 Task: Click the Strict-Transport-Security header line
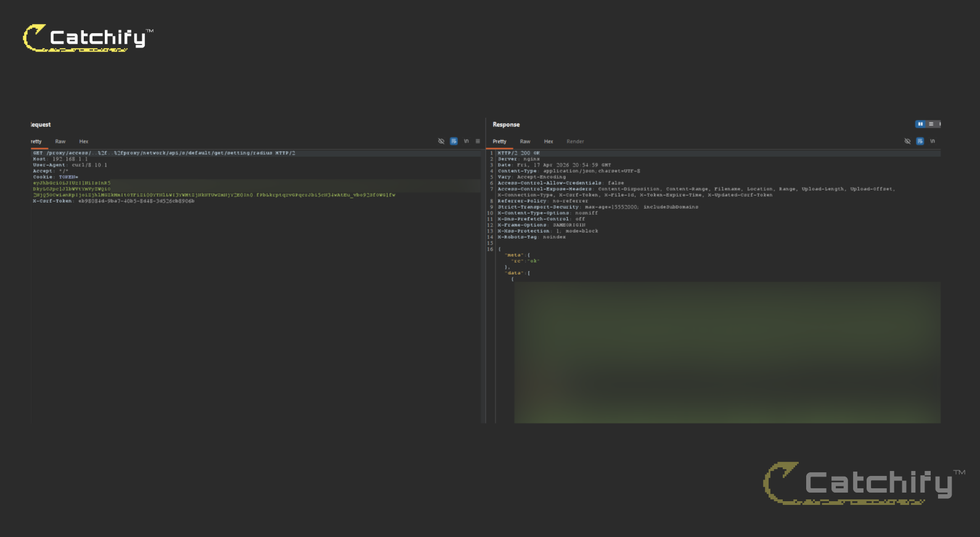[598, 207]
